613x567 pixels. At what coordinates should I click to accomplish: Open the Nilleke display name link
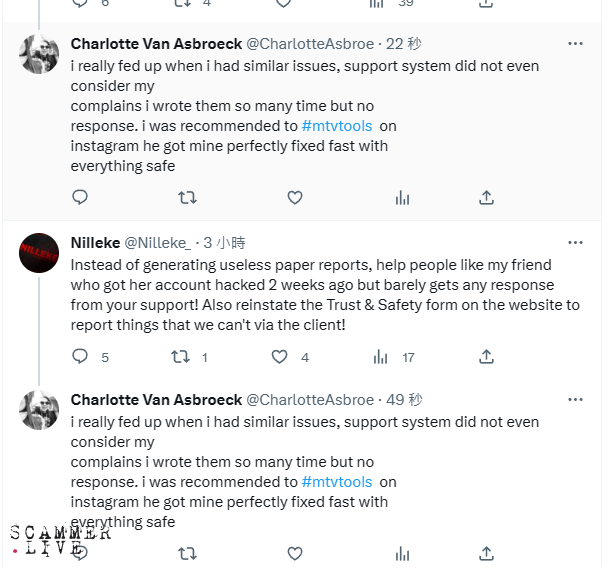[x=94, y=243]
